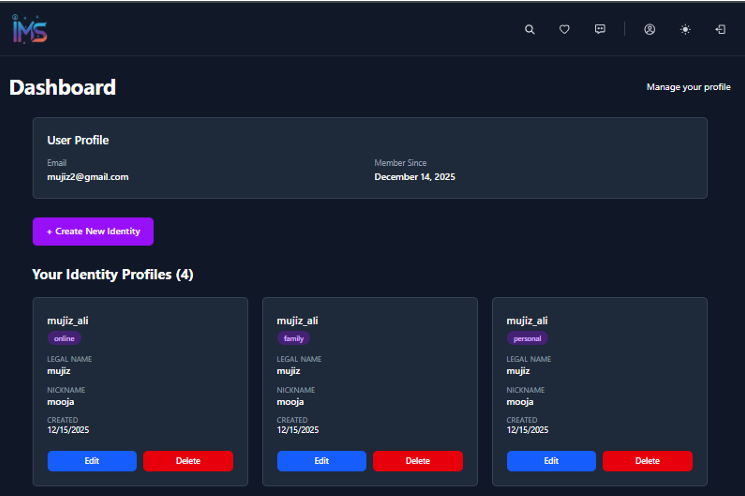745x496 pixels.
Task: Edit the family identity profile
Action: pyautogui.click(x=321, y=461)
